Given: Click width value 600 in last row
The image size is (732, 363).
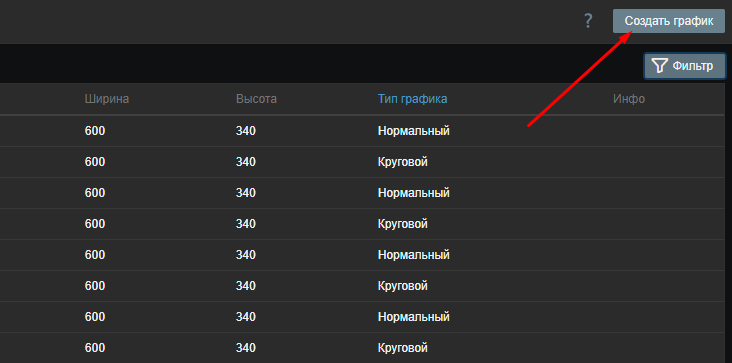Looking at the screenshot, I should (x=95, y=348).
